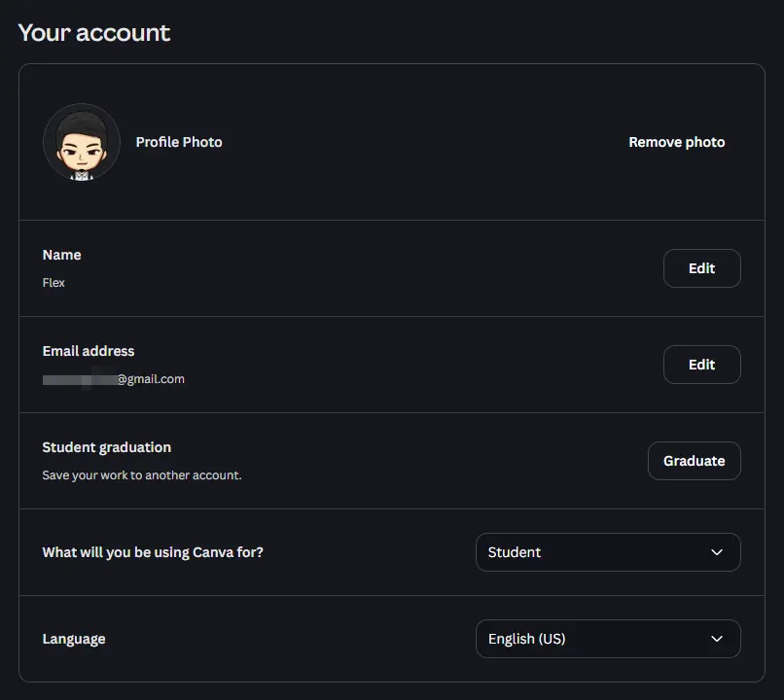Click the Your account heading

[x=94, y=33]
